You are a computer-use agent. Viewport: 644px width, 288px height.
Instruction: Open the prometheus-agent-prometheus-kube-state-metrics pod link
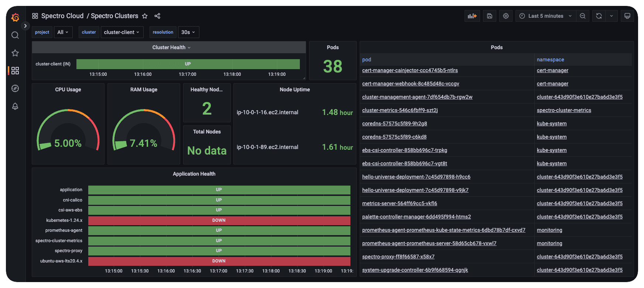(x=444, y=230)
